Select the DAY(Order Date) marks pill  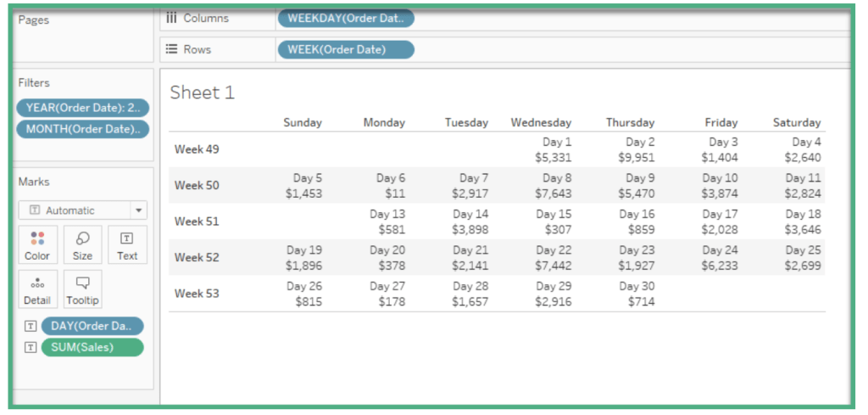coord(92,327)
